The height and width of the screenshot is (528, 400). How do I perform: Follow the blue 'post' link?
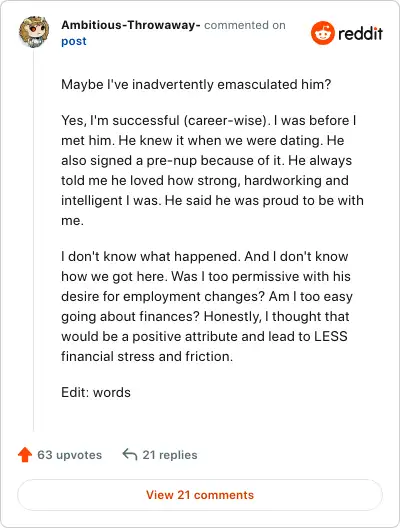(x=74, y=41)
